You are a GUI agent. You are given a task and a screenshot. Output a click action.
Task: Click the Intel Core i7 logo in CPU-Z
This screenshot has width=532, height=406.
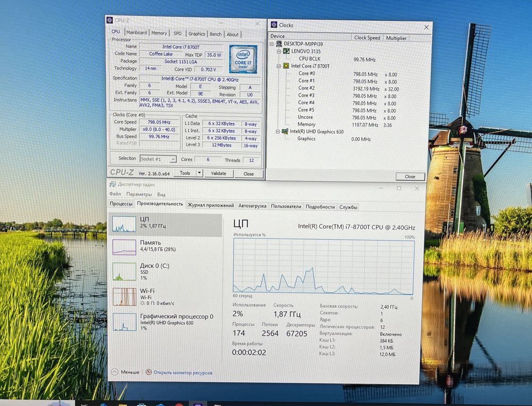click(x=243, y=59)
